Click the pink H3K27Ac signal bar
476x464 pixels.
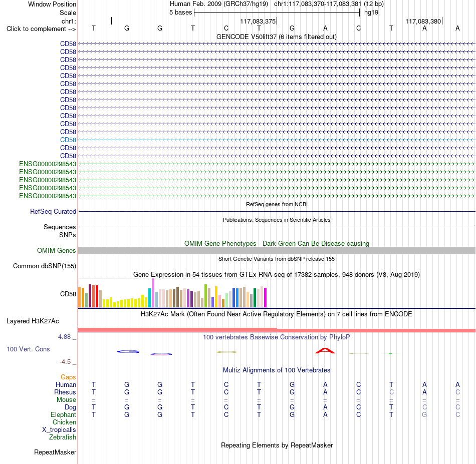[x=277, y=330]
